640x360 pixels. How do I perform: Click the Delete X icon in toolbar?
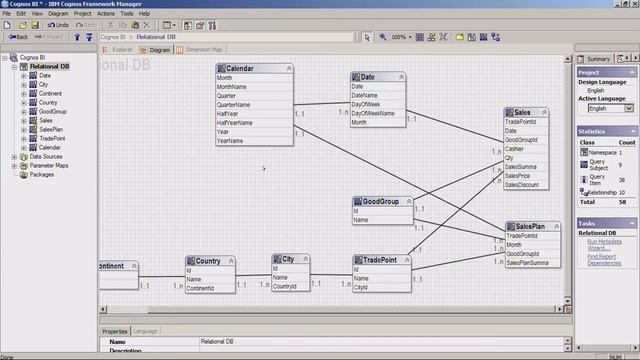click(147, 25)
